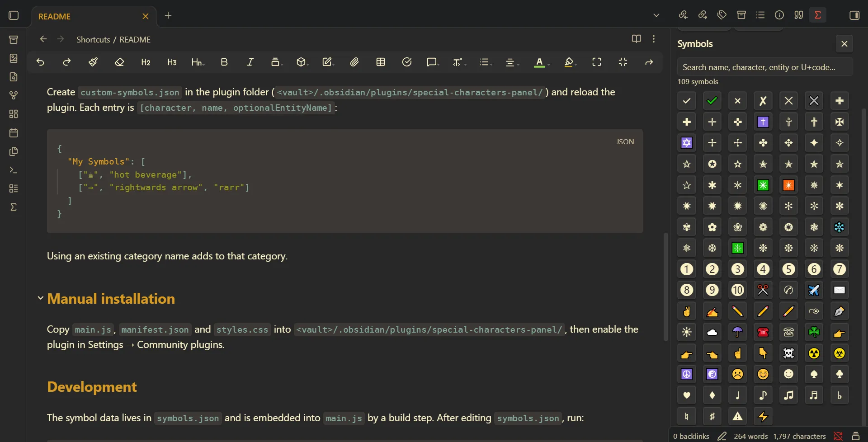Toggle bold formatting
This screenshot has width=868, height=442.
pos(224,62)
